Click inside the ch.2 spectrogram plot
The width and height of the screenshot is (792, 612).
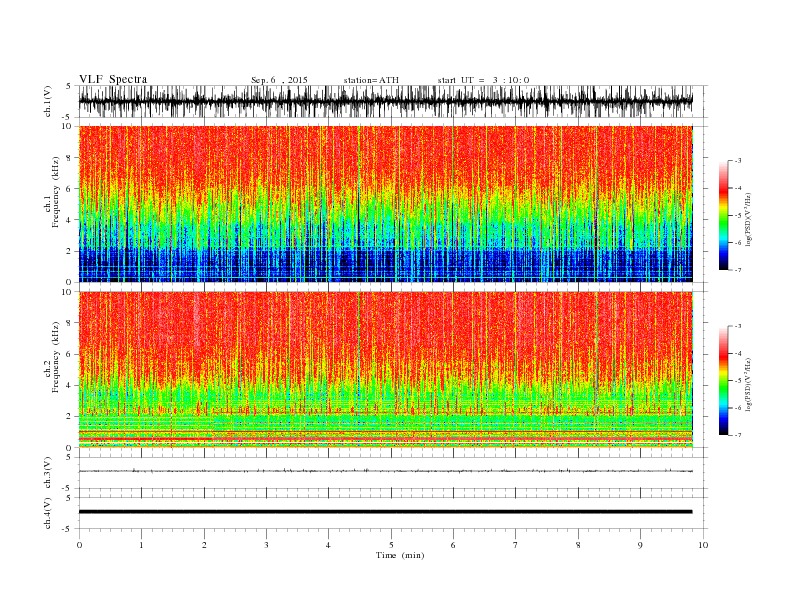[385, 369]
